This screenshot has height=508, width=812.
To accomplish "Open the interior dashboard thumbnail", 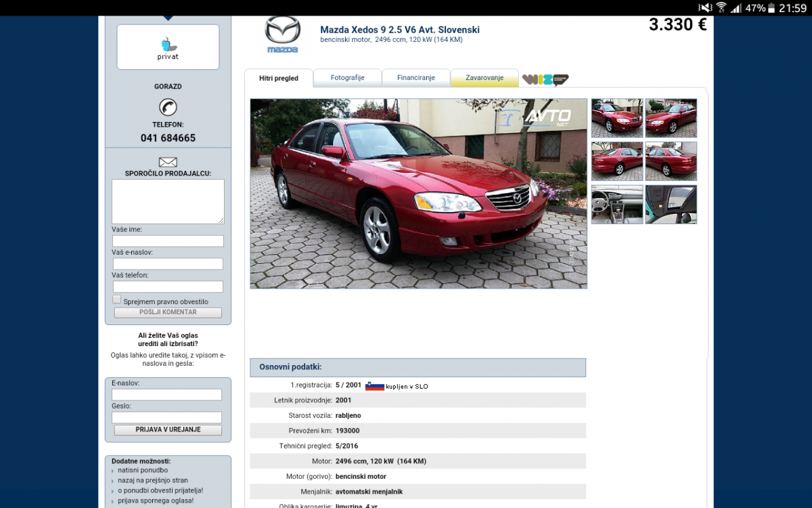I will [617, 205].
